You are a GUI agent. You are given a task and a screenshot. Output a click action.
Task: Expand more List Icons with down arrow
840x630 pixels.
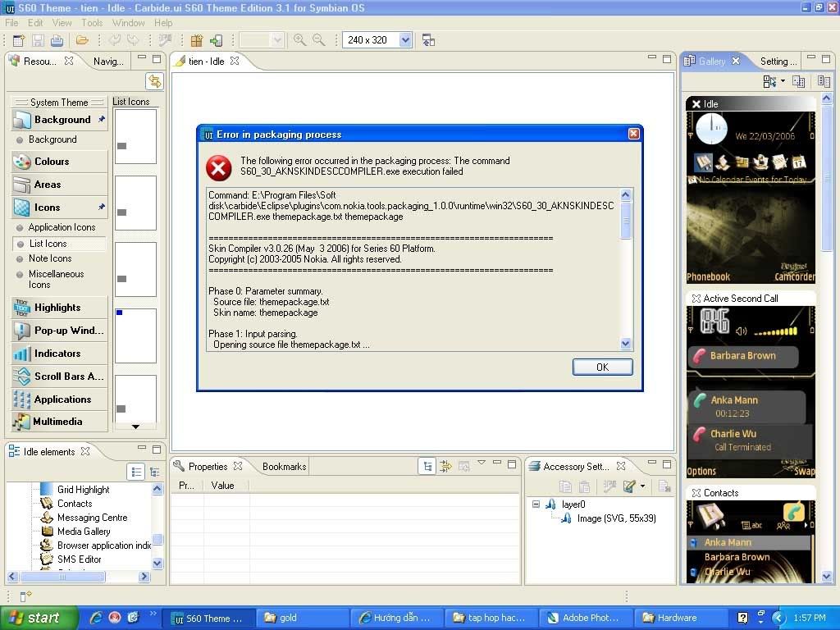[135, 427]
